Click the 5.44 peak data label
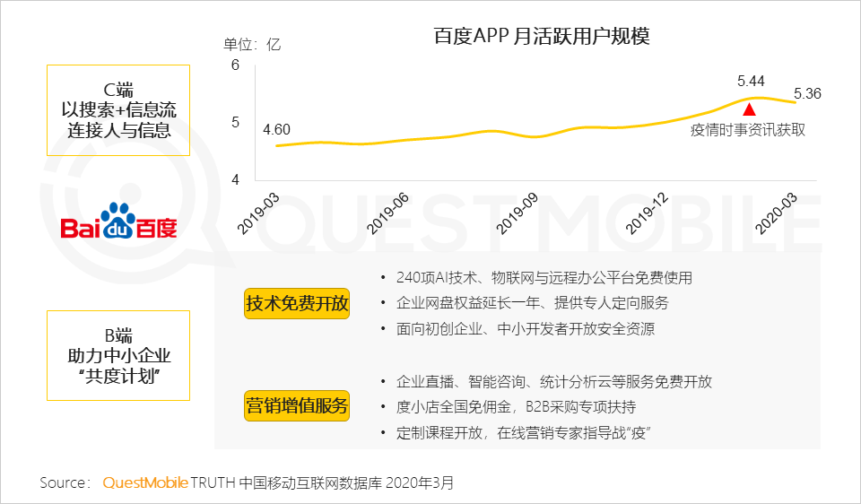The height and width of the screenshot is (504, 861). (750, 81)
